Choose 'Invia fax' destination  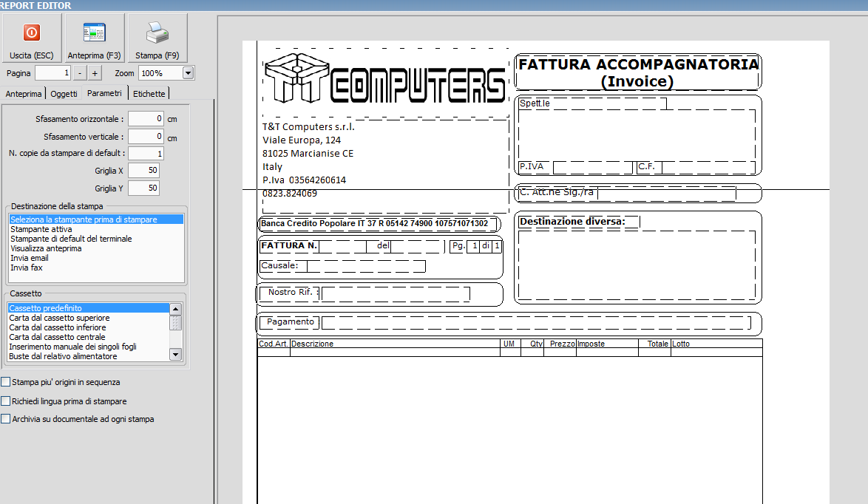pyautogui.click(x=96, y=268)
